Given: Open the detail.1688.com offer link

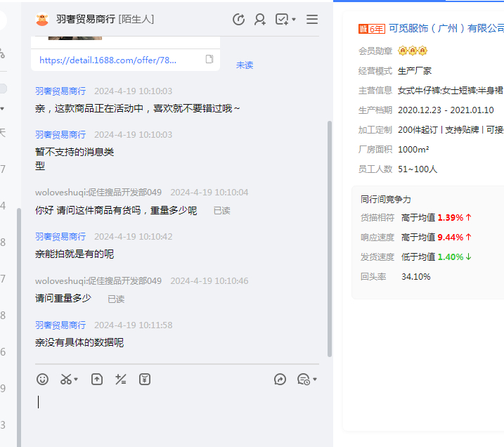Looking at the screenshot, I should (x=108, y=60).
